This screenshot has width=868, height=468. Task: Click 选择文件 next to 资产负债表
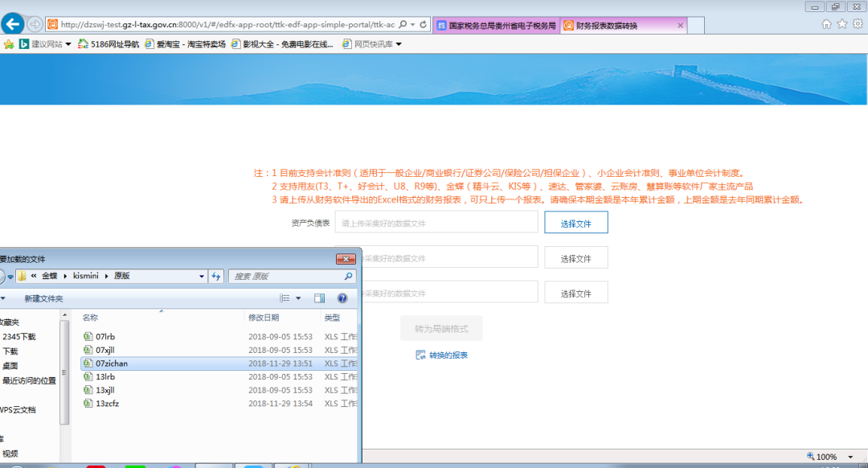[x=575, y=223]
